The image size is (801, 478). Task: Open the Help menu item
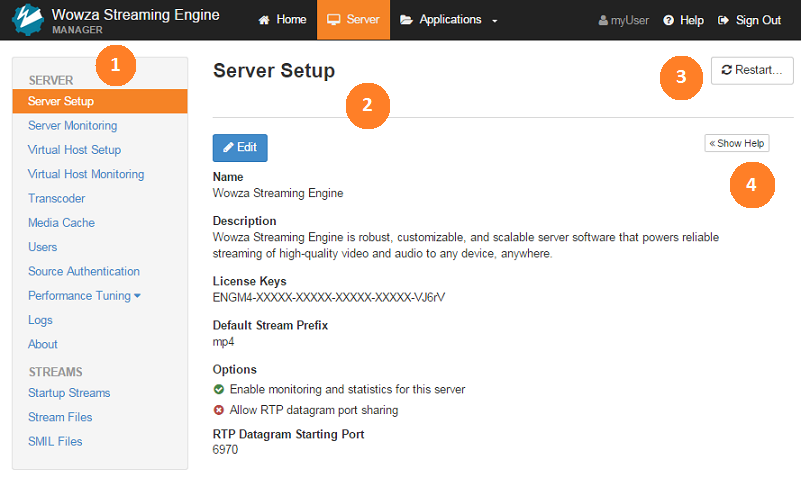(x=684, y=20)
